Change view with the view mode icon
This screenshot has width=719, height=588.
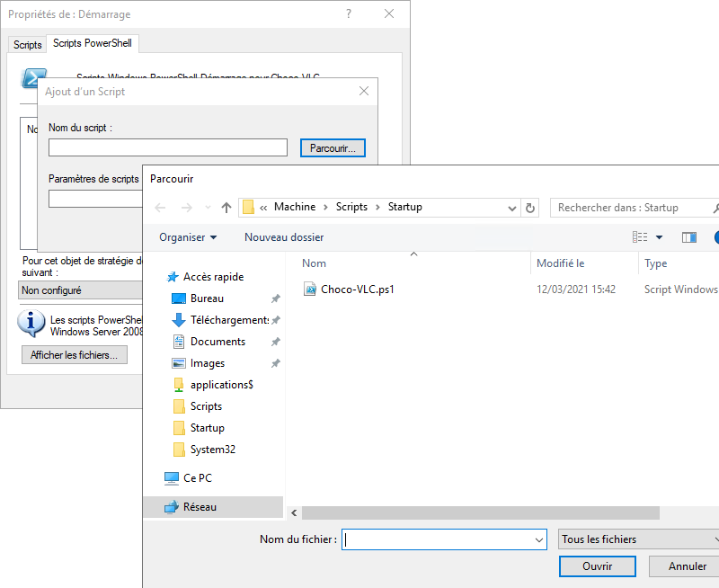[x=640, y=237]
